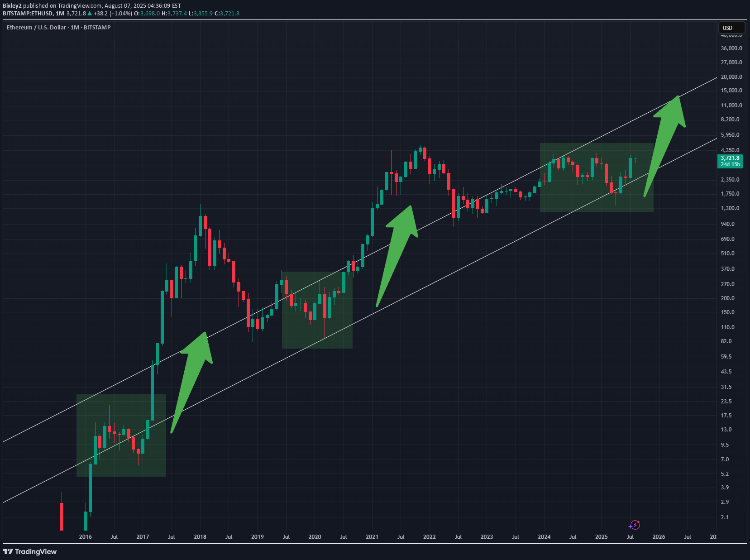Click the 2023 time axis label
750x560 pixels.
click(x=487, y=537)
